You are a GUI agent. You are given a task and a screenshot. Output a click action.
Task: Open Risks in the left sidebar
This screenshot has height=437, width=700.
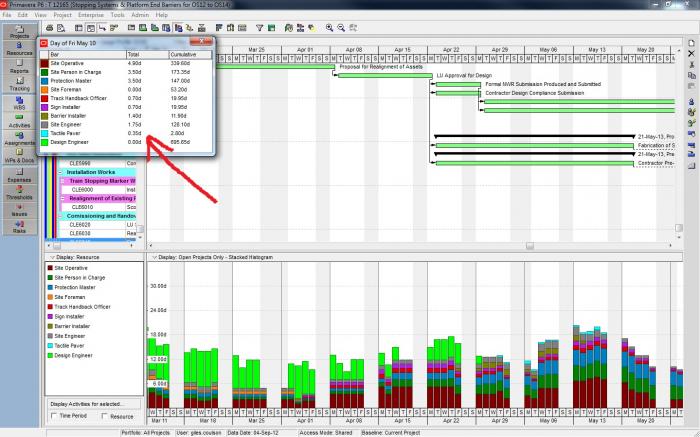click(19, 227)
